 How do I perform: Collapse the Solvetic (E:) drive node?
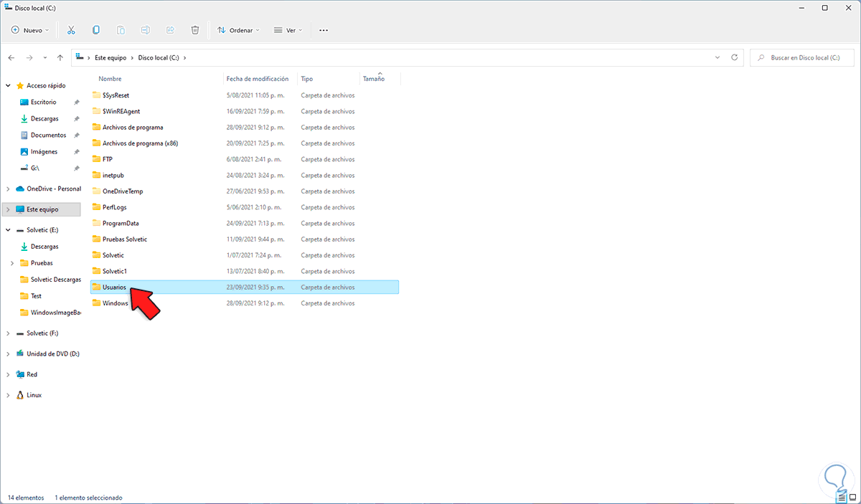coord(8,230)
